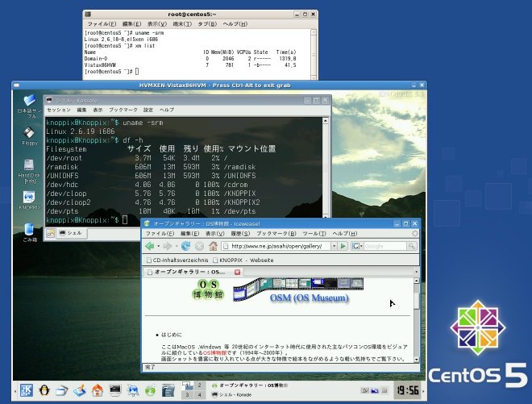This screenshot has height=404, width=532.
Task: Expand the URL bar history dropdown
Action: click(335, 246)
